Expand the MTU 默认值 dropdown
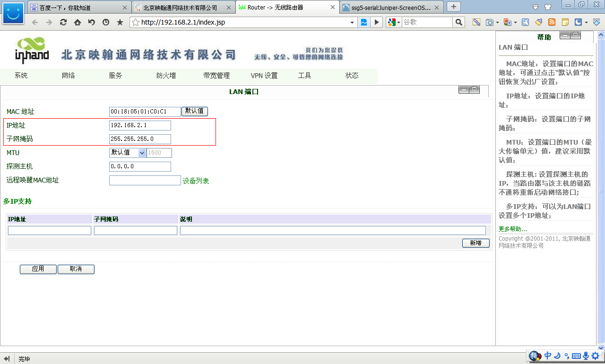Screen dimensions: 605x364 142,153
